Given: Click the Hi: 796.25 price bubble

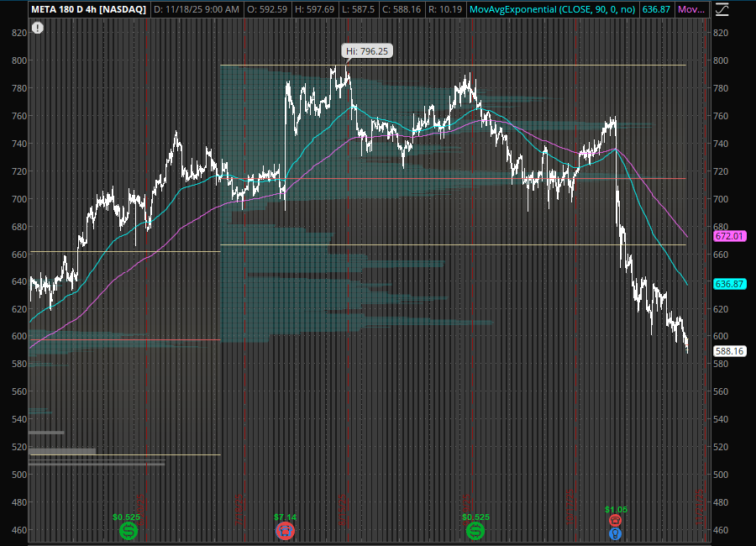Looking at the screenshot, I should [x=367, y=51].
